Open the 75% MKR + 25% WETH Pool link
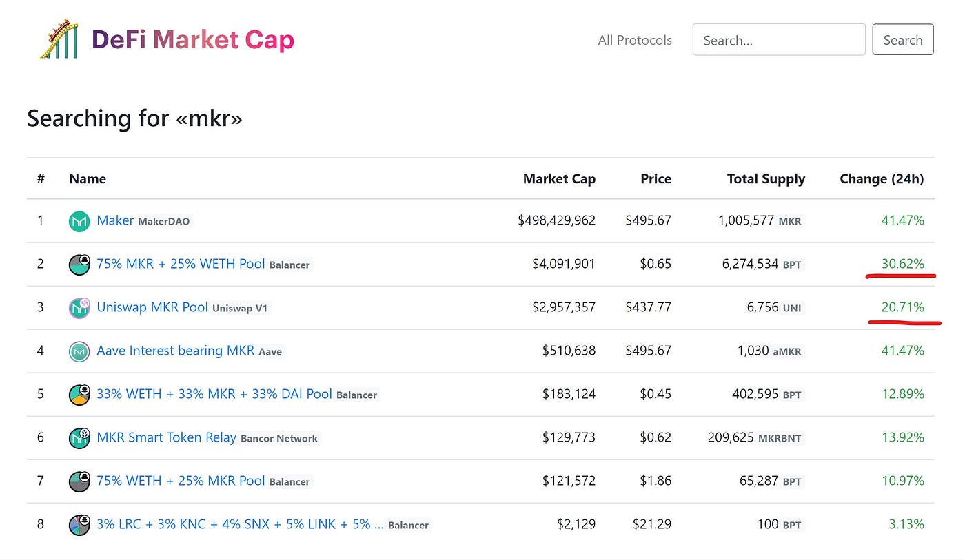The height and width of the screenshot is (560, 965). [181, 264]
